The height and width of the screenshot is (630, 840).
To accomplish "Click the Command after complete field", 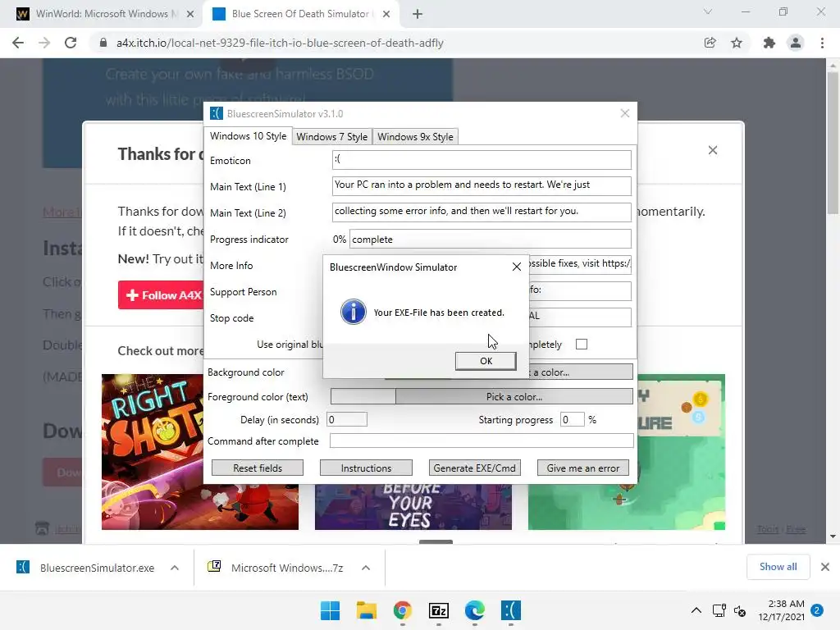I will click(x=481, y=441).
